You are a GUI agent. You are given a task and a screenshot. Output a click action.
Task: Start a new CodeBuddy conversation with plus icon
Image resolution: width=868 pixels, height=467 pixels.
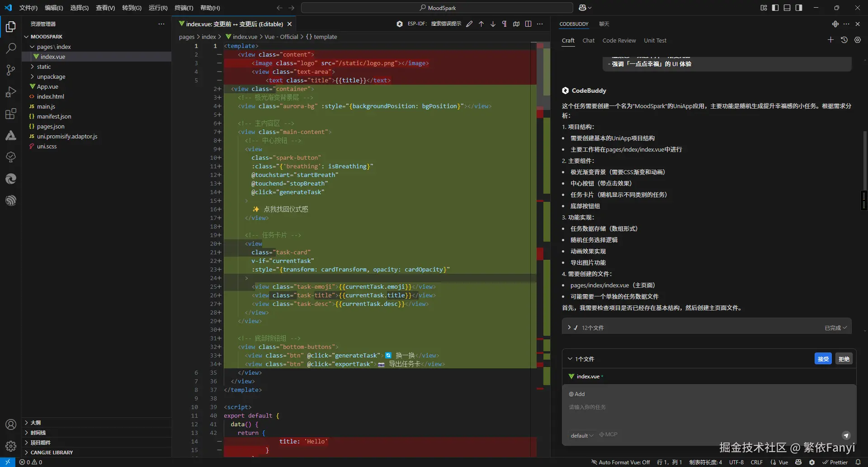point(830,40)
